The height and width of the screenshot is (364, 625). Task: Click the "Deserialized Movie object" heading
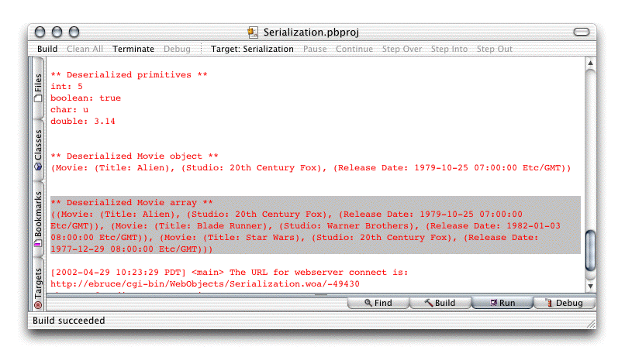pos(134,156)
